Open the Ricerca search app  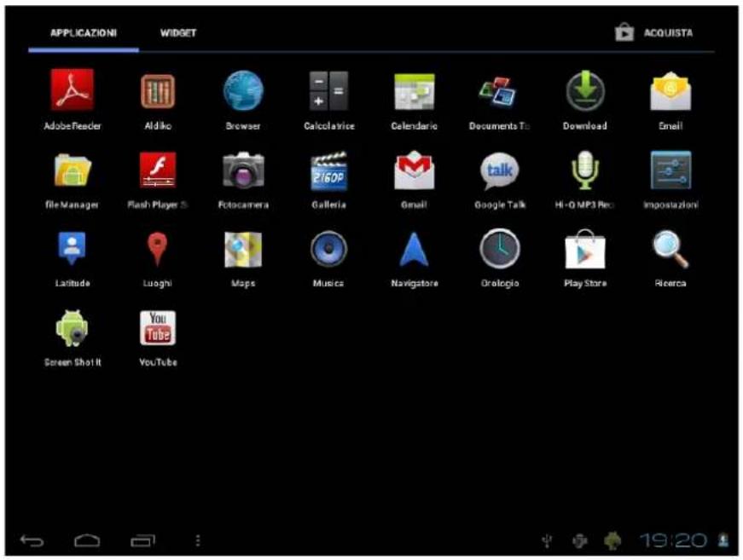click(670, 249)
